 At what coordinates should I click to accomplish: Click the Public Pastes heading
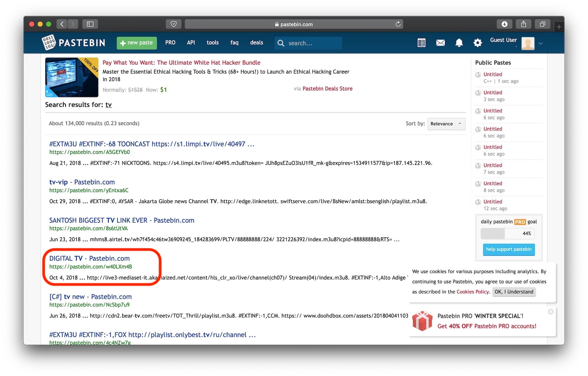493,63
